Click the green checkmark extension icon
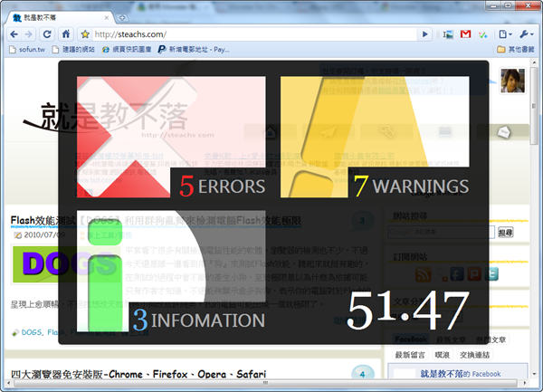 pos(482,34)
